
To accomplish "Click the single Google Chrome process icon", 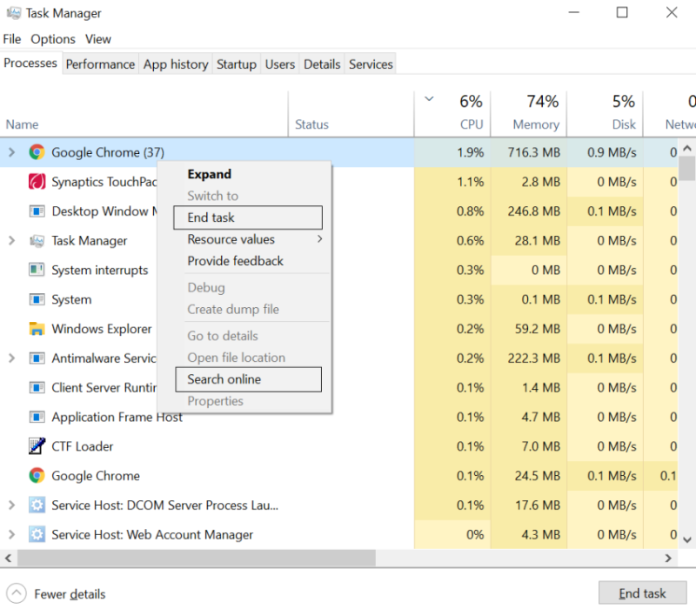I will (37, 476).
